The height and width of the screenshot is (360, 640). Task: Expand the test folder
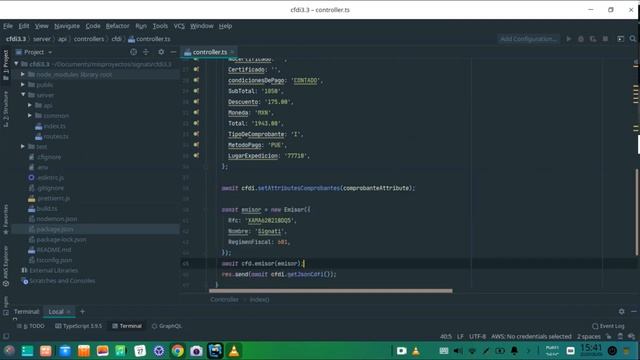23,146
